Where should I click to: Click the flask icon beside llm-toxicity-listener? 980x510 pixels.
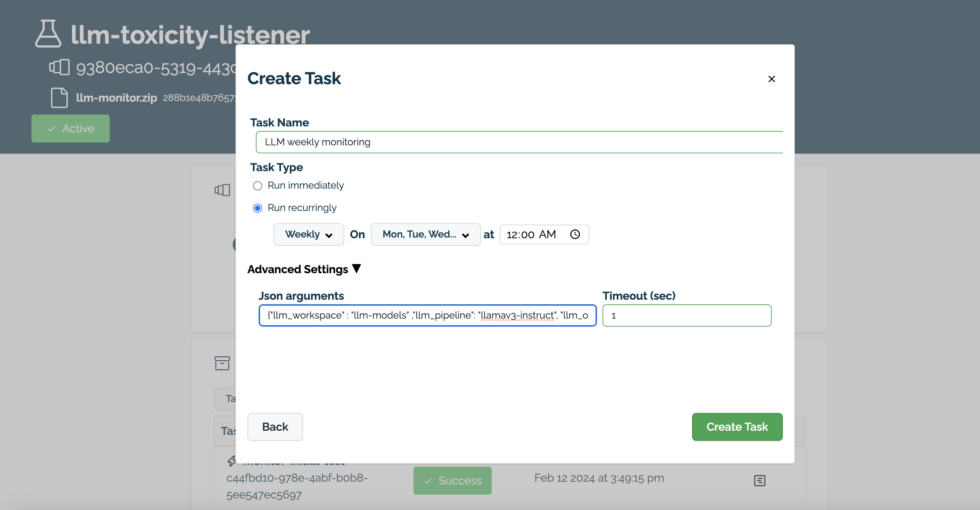click(48, 34)
